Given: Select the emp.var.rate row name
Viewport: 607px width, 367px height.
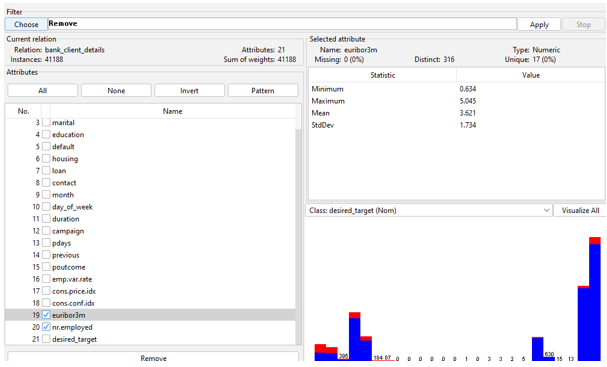Looking at the screenshot, I should [72, 279].
